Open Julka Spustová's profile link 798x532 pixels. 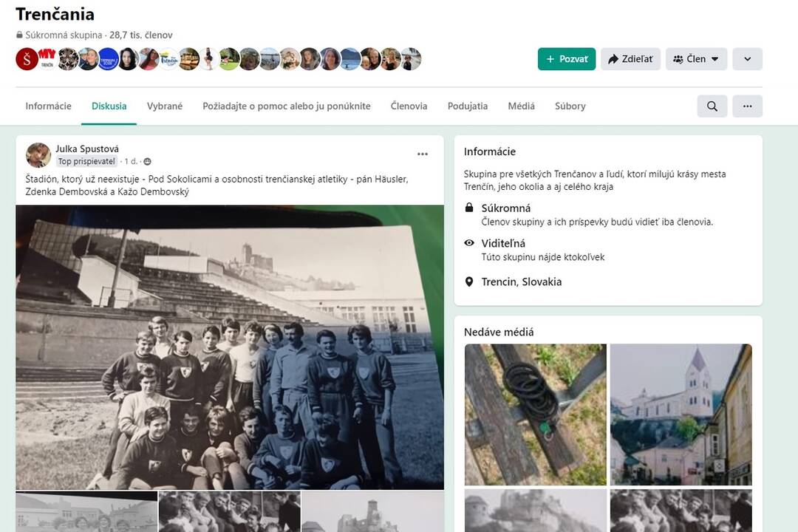[86, 149]
